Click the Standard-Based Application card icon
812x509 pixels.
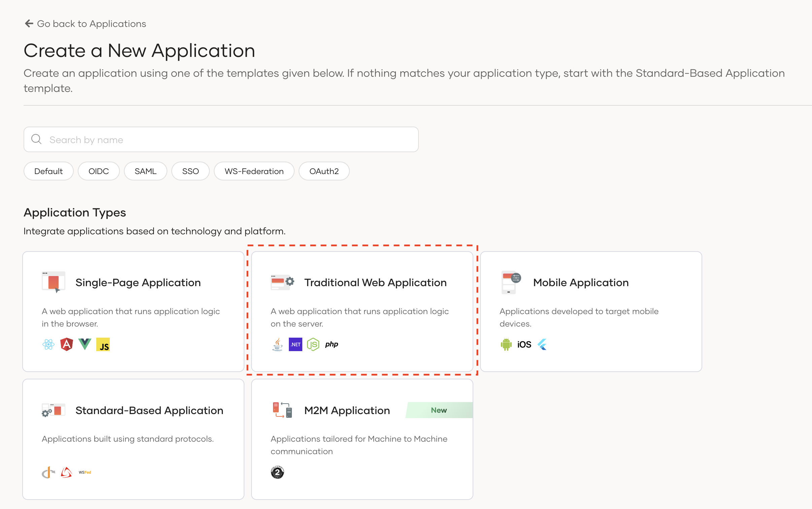click(54, 410)
